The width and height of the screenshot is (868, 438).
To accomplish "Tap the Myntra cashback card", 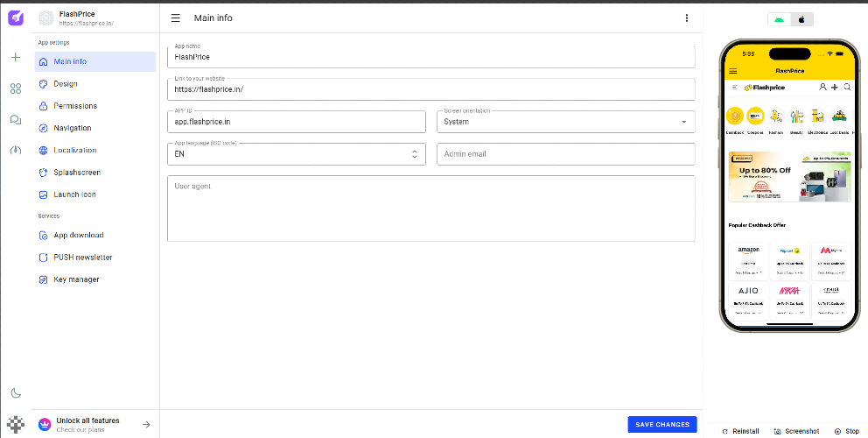I will [831, 260].
